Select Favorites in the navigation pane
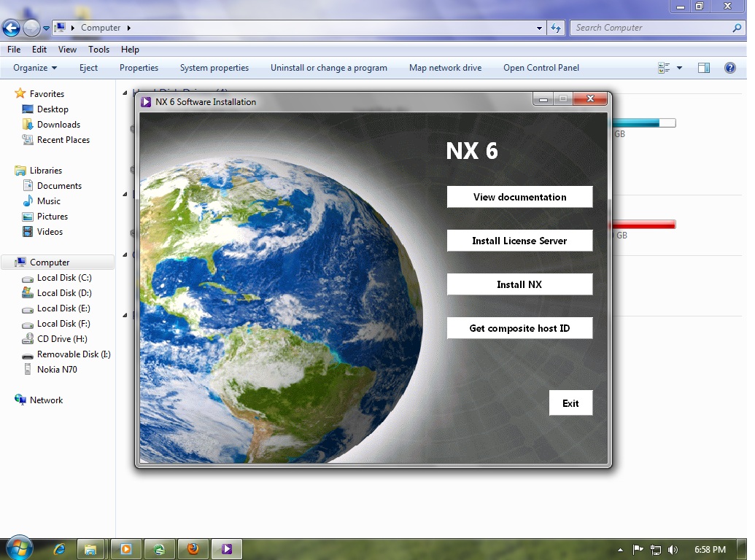 coord(47,94)
